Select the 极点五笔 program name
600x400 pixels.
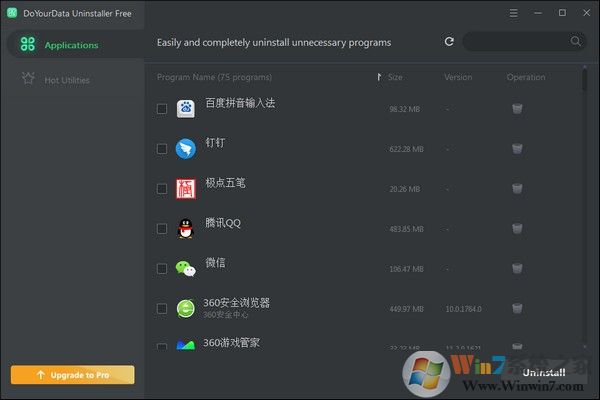click(225, 183)
